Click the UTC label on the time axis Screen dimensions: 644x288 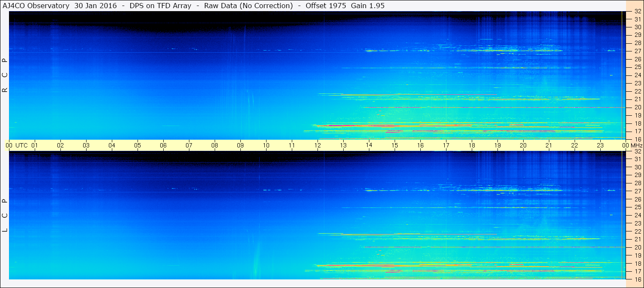21,145
